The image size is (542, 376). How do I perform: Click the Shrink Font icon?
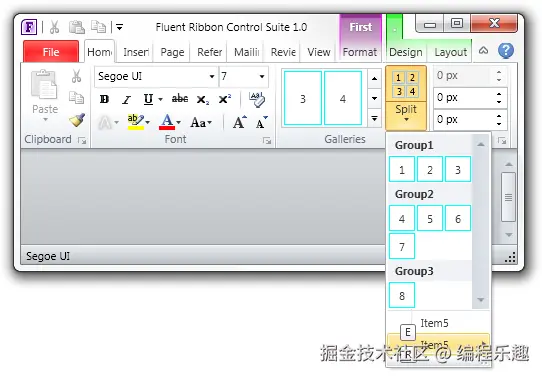tap(262, 122)
